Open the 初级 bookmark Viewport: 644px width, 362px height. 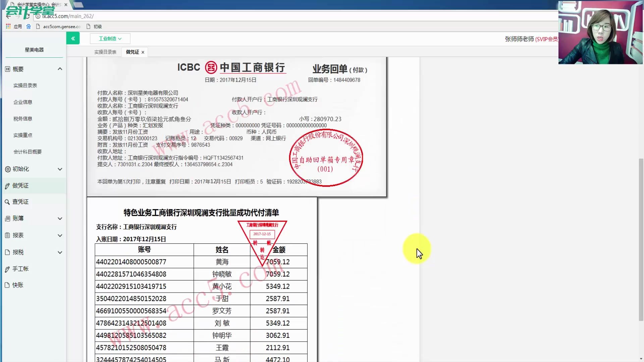[94, 26]
